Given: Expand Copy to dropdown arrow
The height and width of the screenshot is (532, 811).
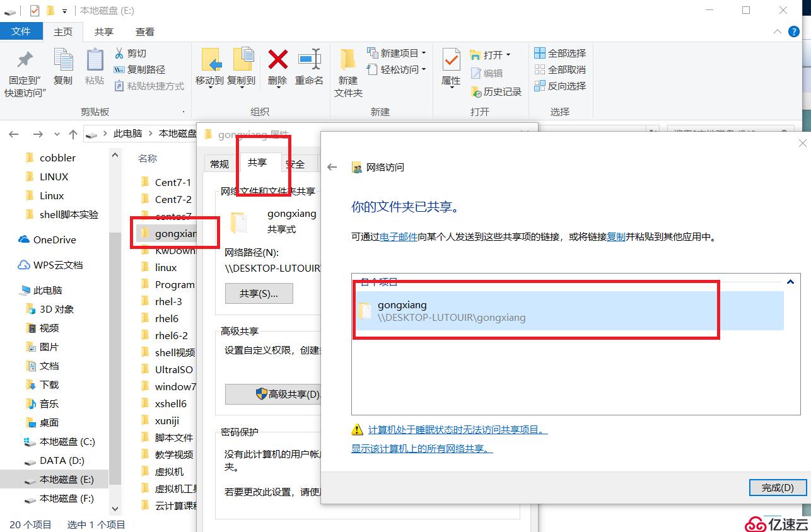Looking at the screenshot, I should (x=242, y=87).
